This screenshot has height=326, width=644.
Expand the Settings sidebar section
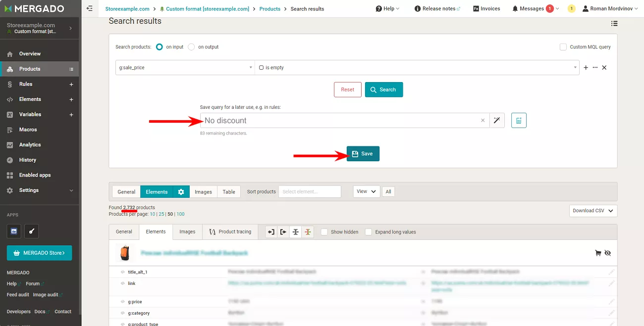40,190
